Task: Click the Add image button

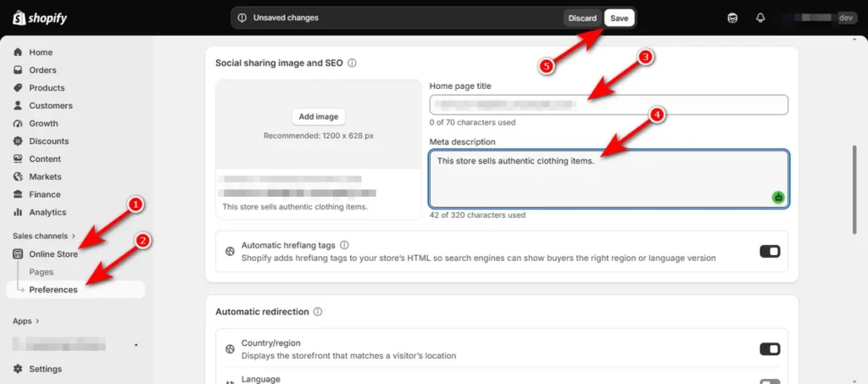Action: click(319, 117)
